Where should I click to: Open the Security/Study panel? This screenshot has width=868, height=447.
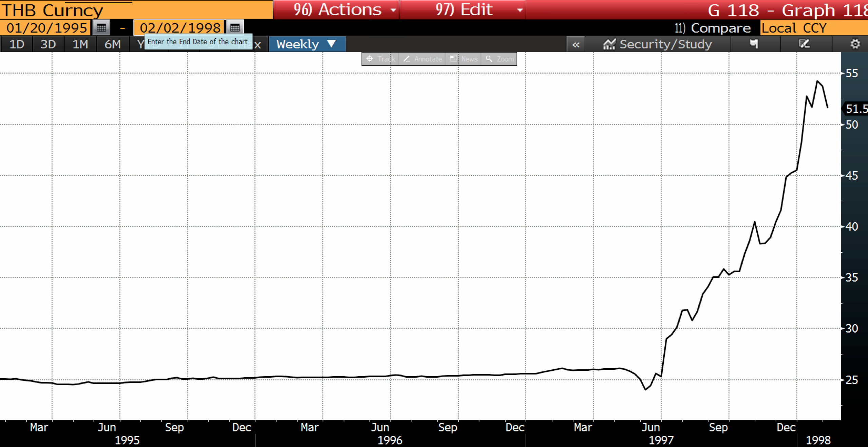click(x=658, y=44)
